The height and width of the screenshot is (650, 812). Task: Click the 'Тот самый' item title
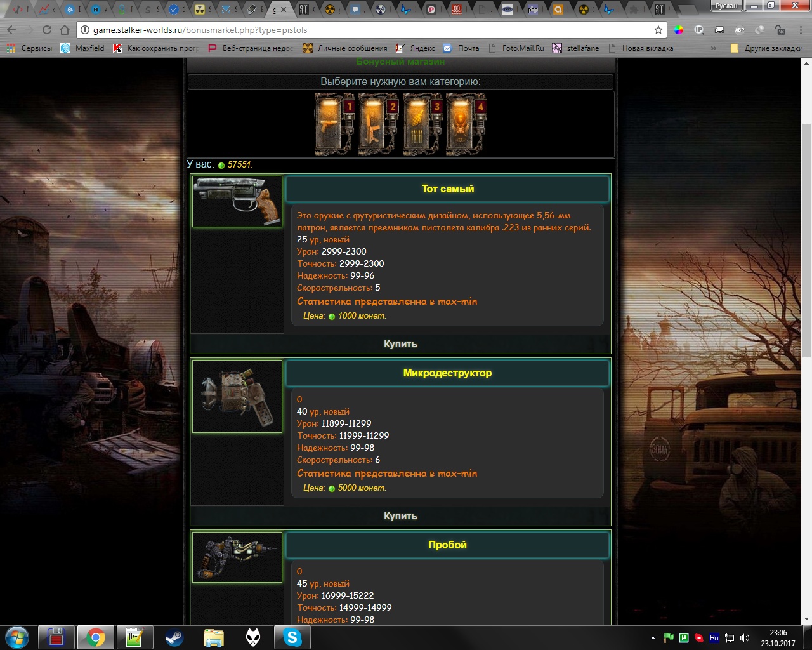pyautogui.click(x=447, y=189)
